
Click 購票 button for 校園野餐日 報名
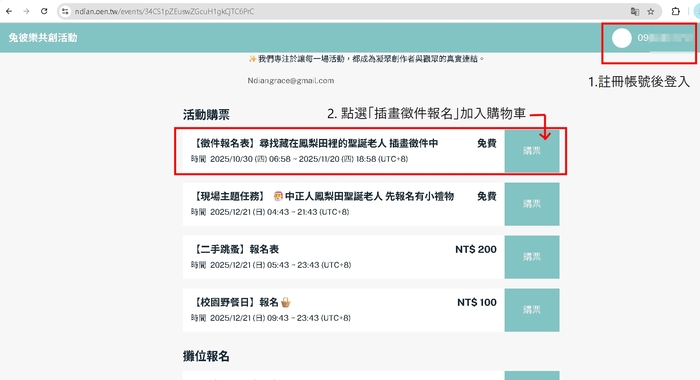532,310
